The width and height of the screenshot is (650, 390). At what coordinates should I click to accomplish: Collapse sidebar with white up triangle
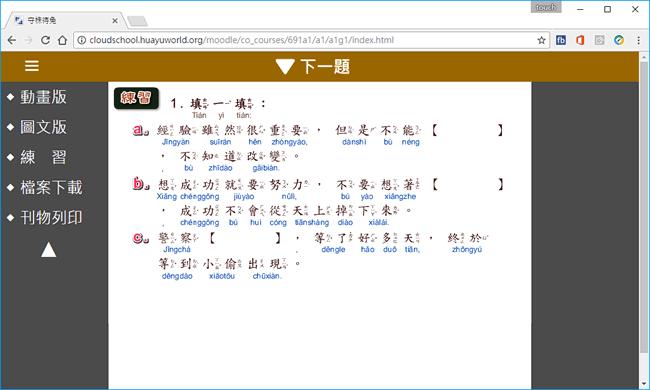click(x=49, y=250)
